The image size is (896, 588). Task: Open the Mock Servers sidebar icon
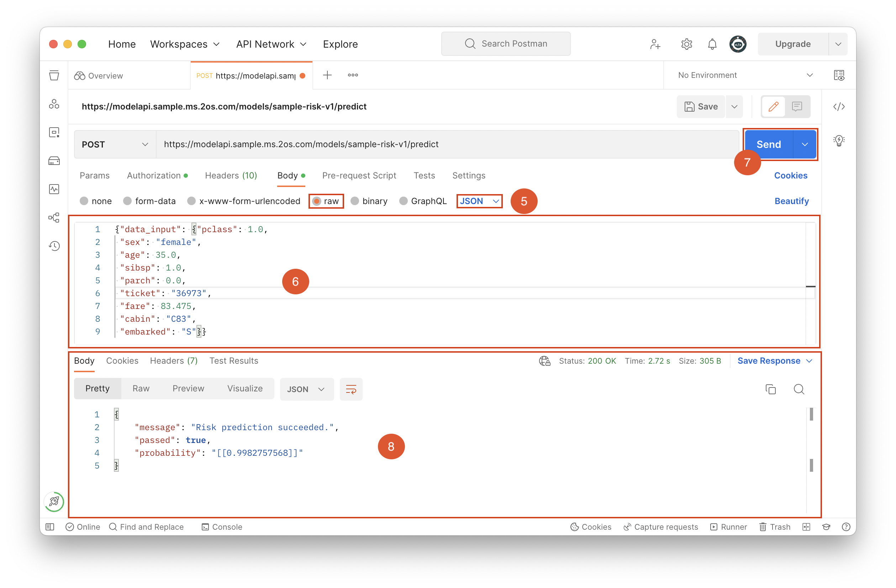coord(54,161)
